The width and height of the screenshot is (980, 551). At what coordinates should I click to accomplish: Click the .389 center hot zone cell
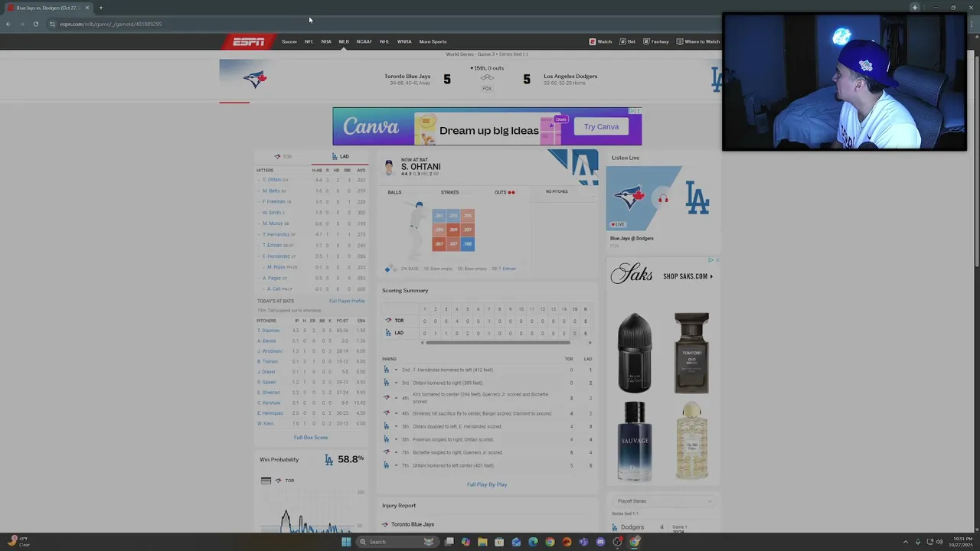click(x=453, y=230)
